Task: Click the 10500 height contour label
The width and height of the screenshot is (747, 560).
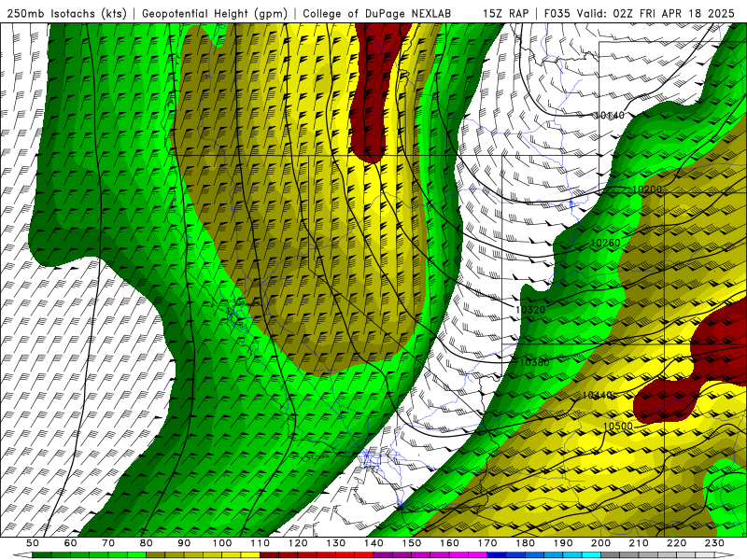Action: [618, 427]
